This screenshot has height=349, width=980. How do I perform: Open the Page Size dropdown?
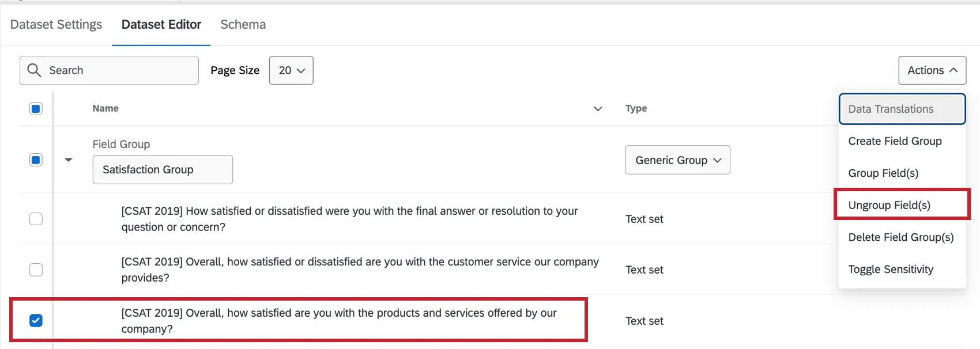tap(291, 70)
